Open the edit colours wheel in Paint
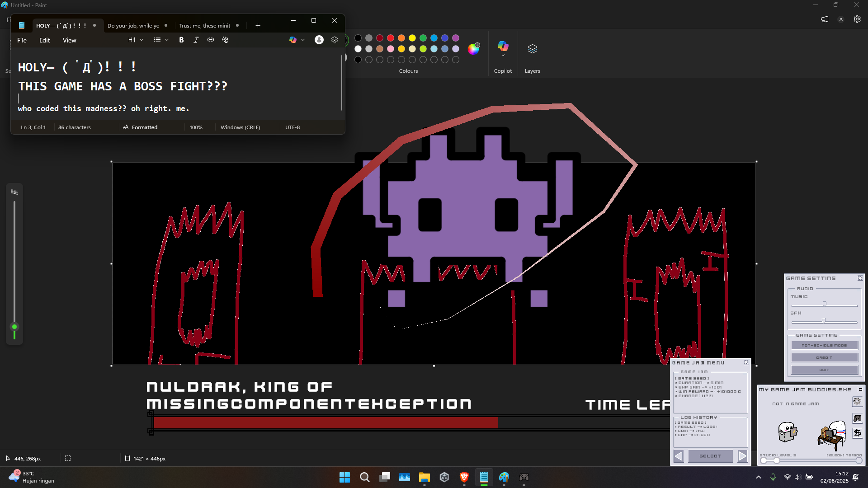The width and height of the screenshot is (868, 488). coord(473,49)
